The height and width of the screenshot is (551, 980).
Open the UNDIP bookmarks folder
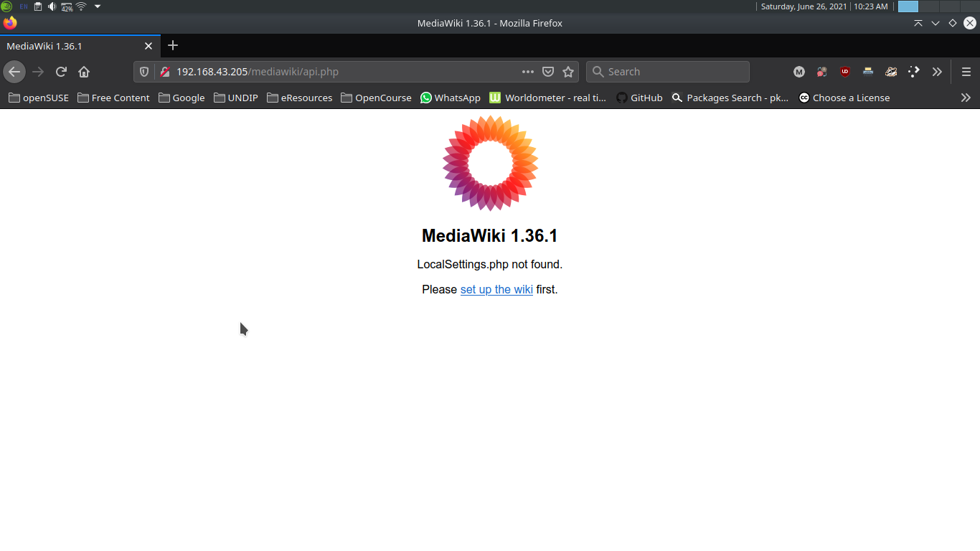click(236, 98)
